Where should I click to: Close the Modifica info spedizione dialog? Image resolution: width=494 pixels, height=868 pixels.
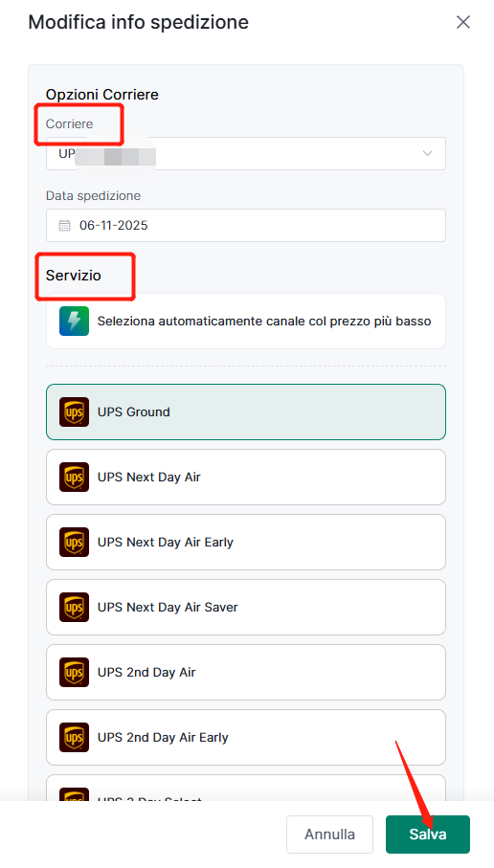[x=463, y=22]
